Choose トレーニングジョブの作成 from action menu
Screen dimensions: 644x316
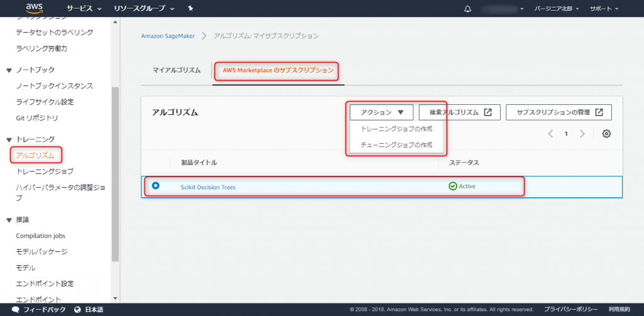pos(396,129)
